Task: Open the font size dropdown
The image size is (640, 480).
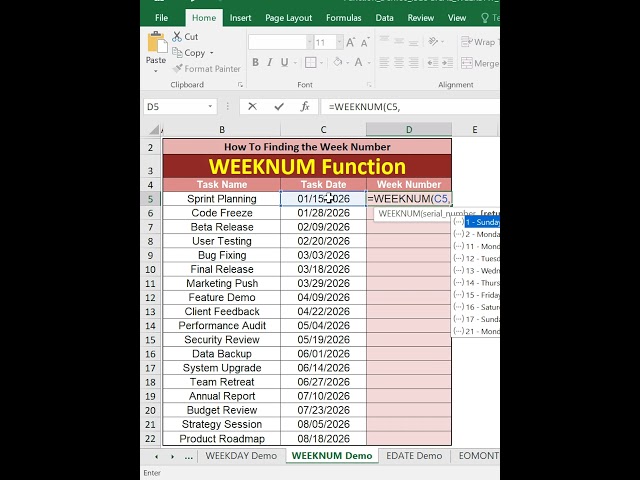Action: click(x=339, y=42)
